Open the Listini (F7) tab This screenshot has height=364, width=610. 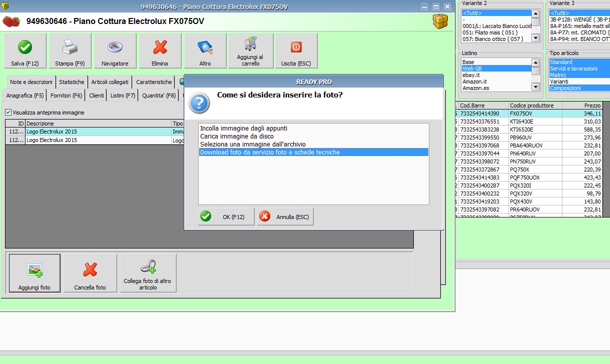pos(123,95)
